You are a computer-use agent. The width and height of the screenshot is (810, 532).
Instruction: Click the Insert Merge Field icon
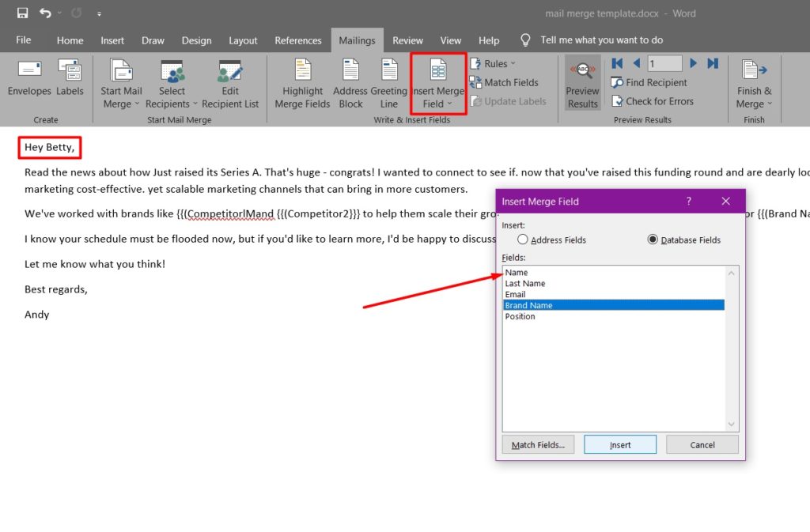438,70
